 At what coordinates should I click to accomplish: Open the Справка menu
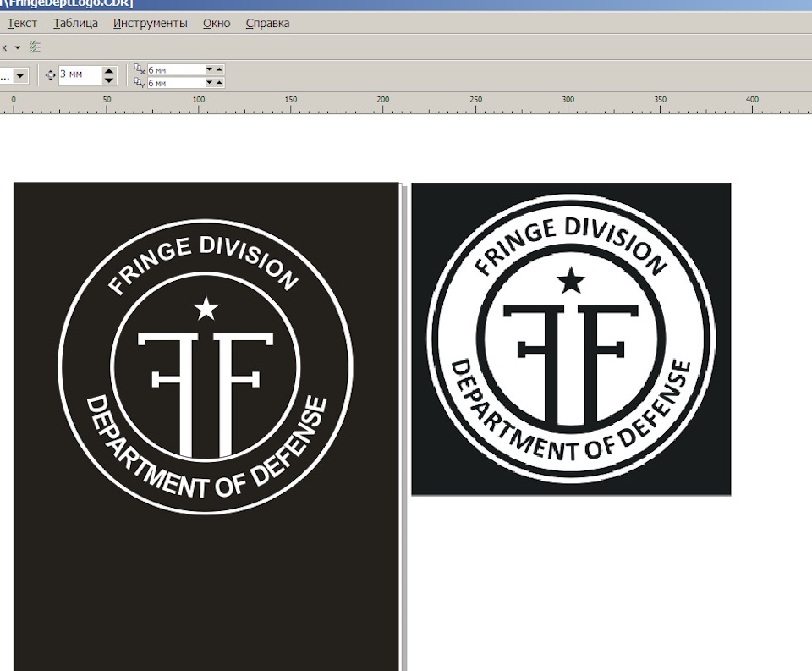[267, 23]
